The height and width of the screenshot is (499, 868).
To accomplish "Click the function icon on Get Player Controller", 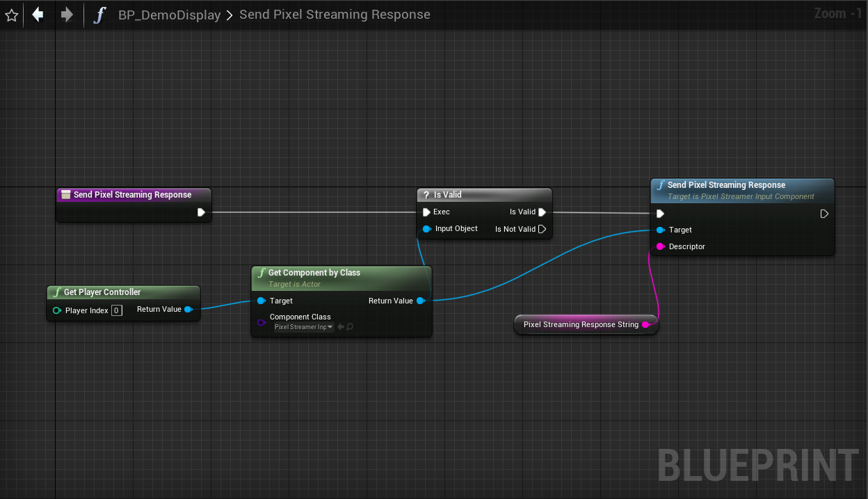I will point(57,292).
